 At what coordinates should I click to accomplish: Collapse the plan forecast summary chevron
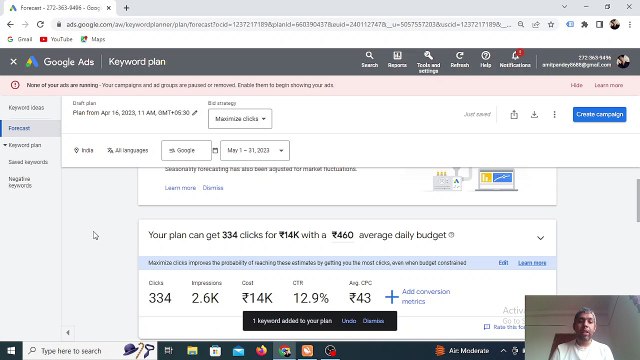point(540,238)
